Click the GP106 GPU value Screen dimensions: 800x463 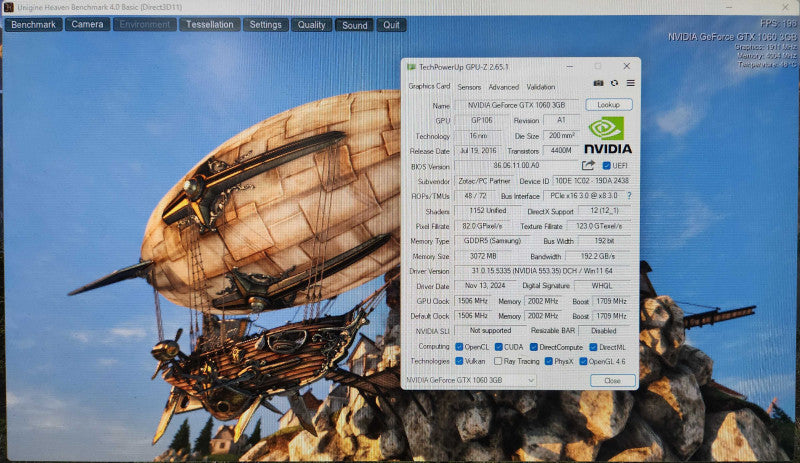click(x=482, y=120)
